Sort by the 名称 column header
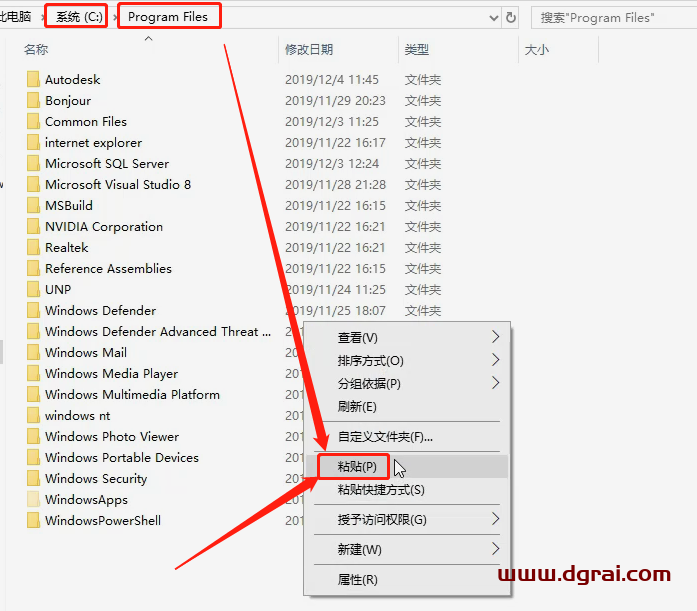The width and height of the screenshot is (697, 611). (x=37, y=49)
